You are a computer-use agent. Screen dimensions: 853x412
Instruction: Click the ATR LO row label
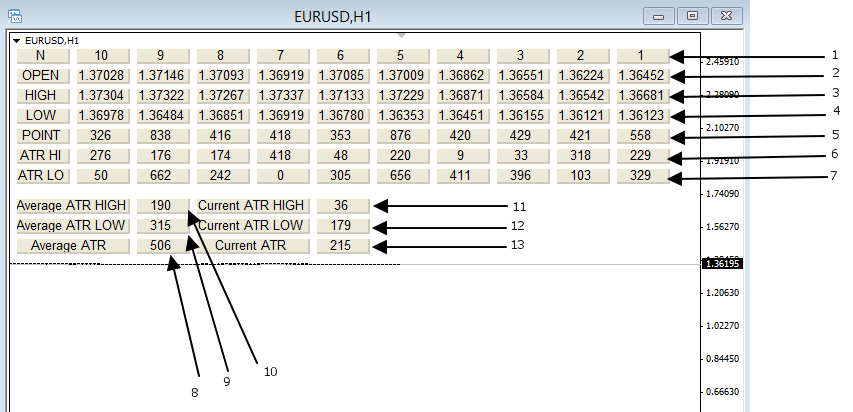[x=44, y=176]
